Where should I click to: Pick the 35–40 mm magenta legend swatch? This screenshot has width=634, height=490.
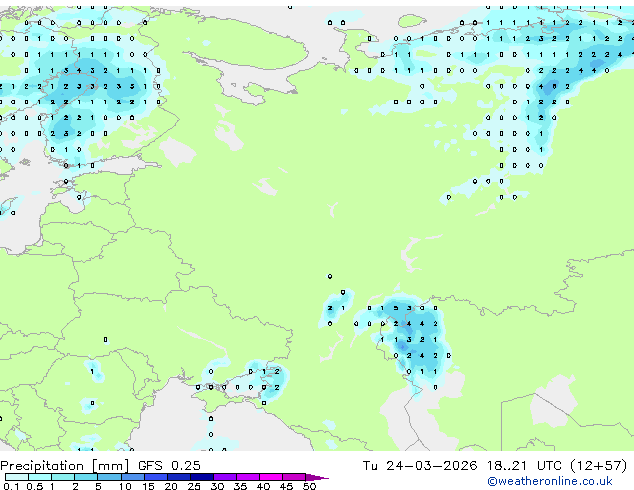248,477
